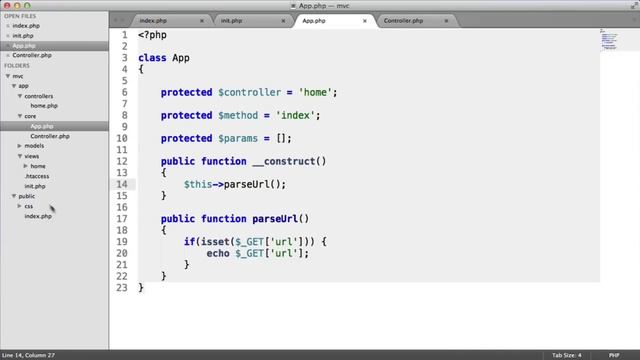
Task: Expand the home folder under views
Action: coord(26,166)
